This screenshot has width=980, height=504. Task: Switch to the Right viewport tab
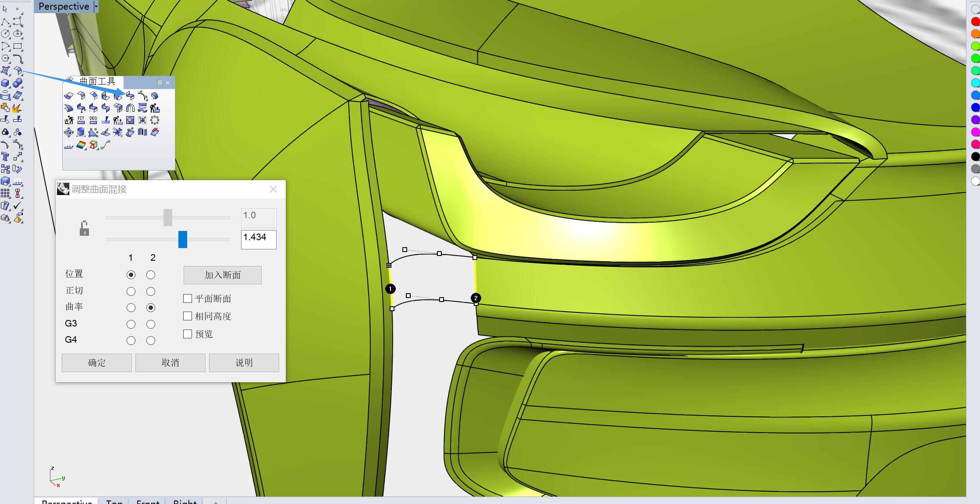tap(185, 501)
